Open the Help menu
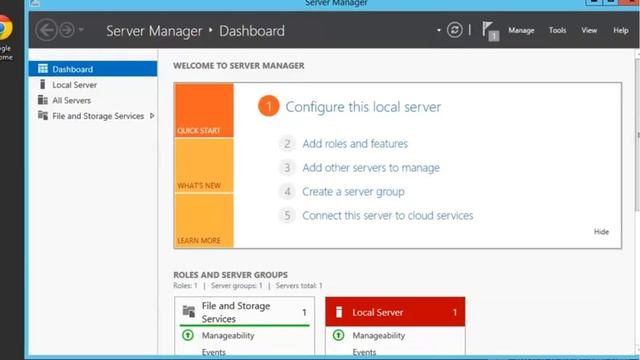Viewport: 640px width, 360px height. point(620,30)
